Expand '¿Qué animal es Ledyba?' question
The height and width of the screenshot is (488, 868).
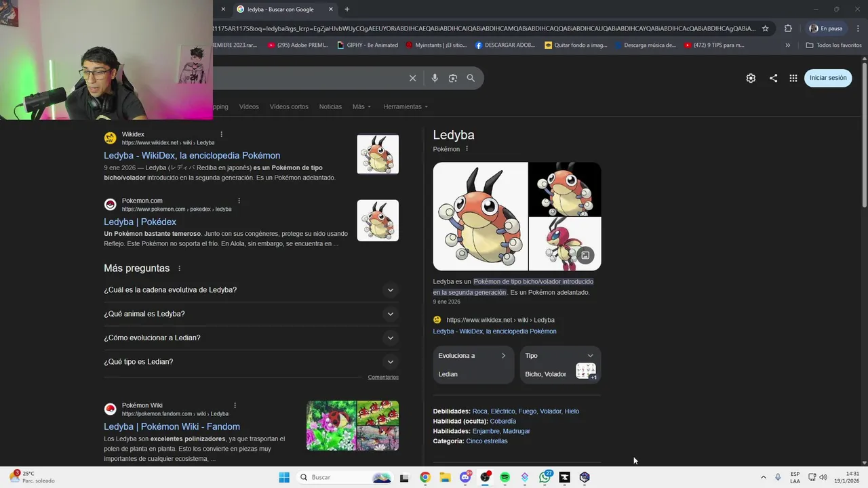tap(251, 314)
